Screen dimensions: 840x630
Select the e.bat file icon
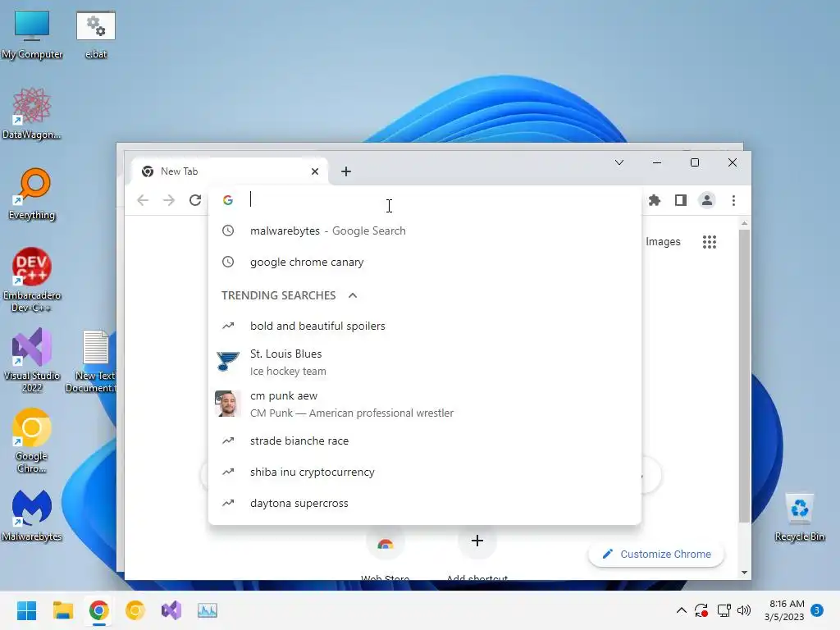(x=96, y=34)
